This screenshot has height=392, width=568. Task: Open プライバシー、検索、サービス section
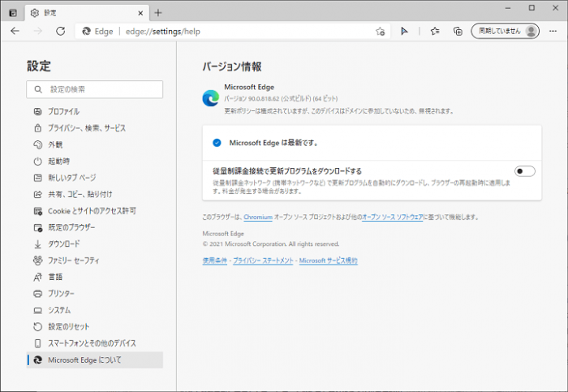tap(95, 128)
